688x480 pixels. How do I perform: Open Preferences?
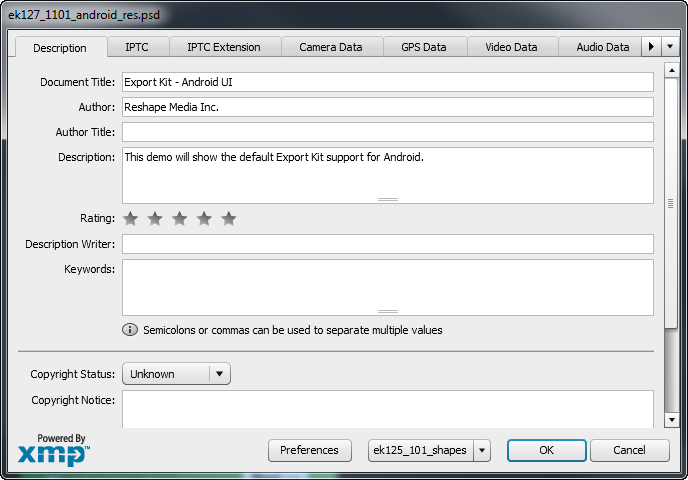[x=310, y=450]
